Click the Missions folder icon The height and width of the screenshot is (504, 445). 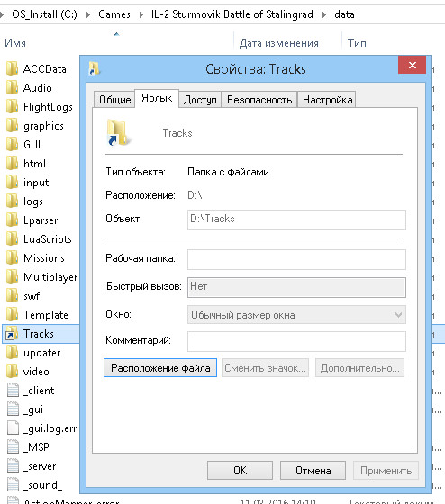point(13,258)
